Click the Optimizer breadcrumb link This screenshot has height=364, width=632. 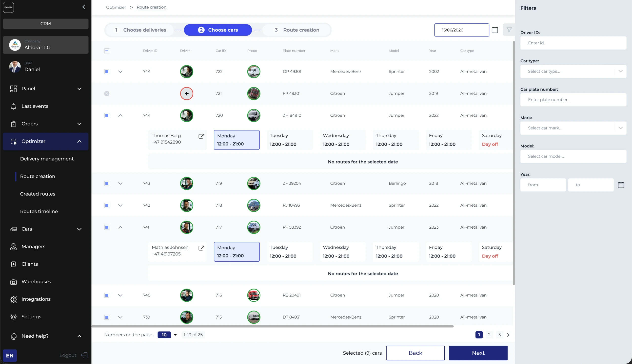coord(116,7)
